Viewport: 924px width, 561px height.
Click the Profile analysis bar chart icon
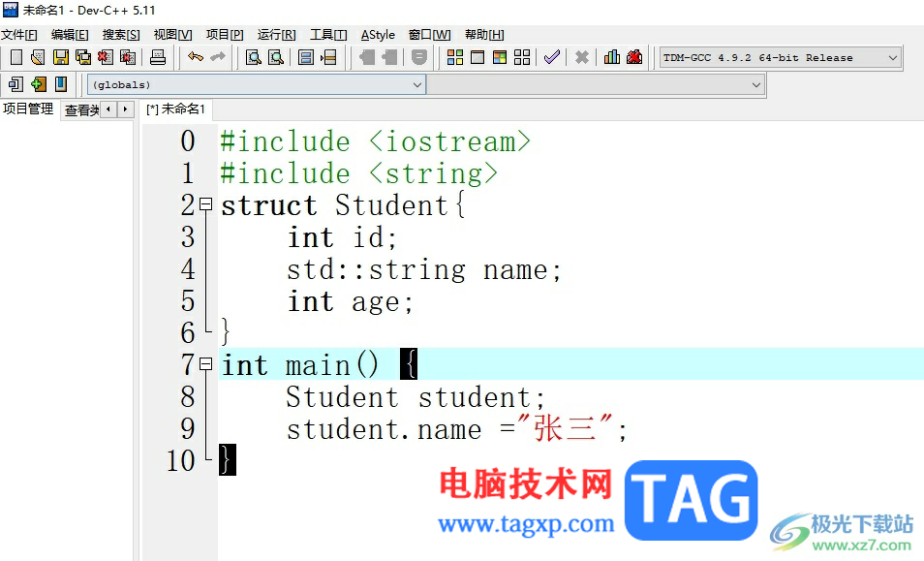click(612, 57)
